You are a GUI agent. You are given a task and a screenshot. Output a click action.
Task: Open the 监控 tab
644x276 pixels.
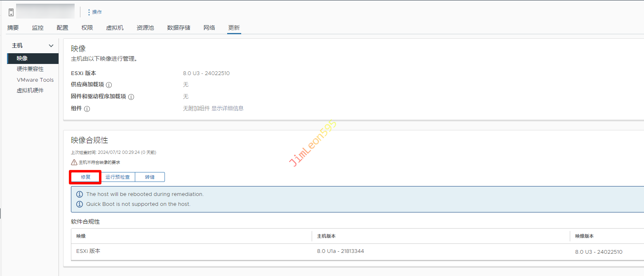[38, 28]
